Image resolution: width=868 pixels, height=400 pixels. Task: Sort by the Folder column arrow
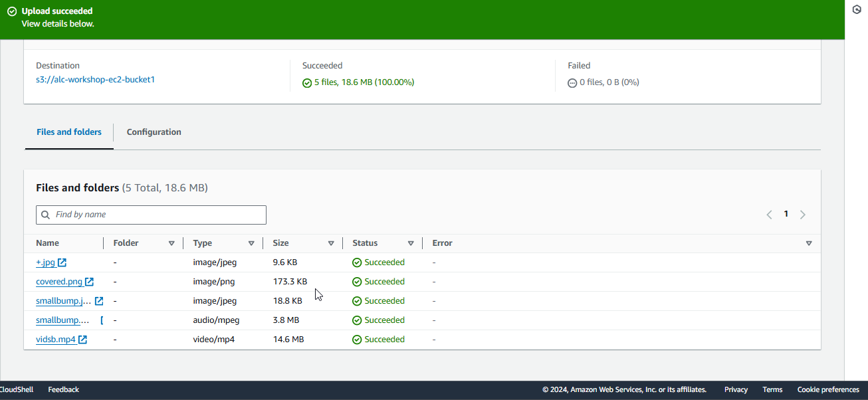point(171,243)
